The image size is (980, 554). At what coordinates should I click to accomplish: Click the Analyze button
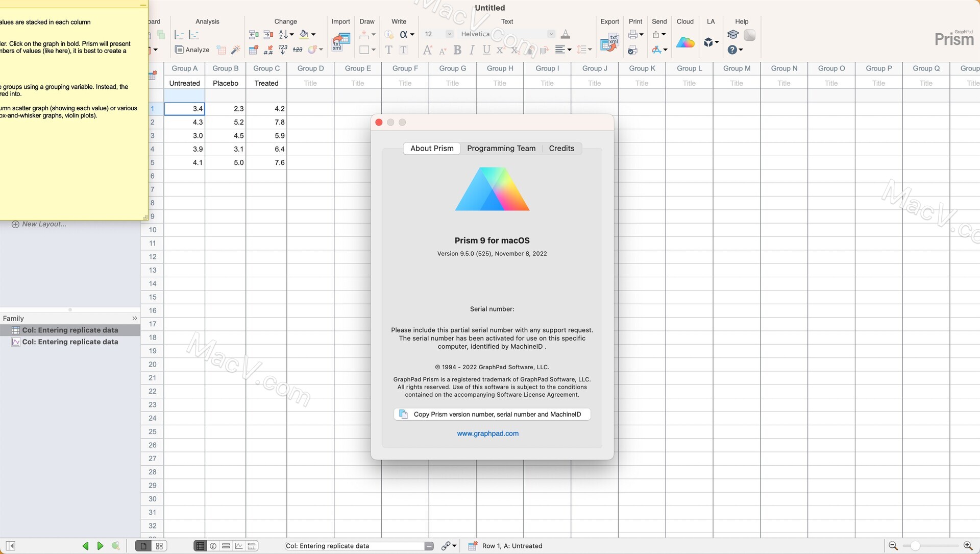click(x=192, y=50)
